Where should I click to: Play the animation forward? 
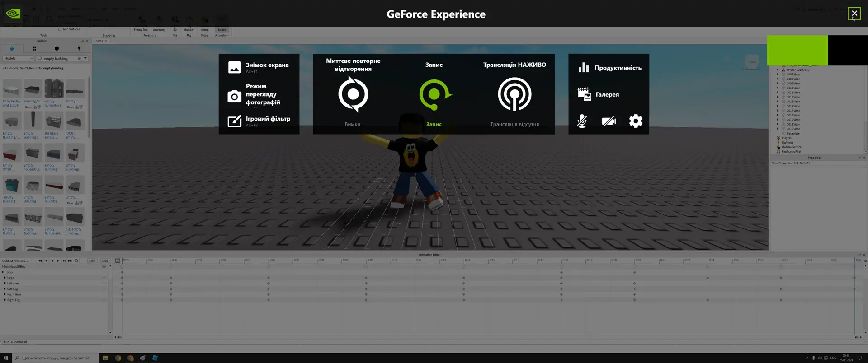pyautogui.click(x=58, y=261)
